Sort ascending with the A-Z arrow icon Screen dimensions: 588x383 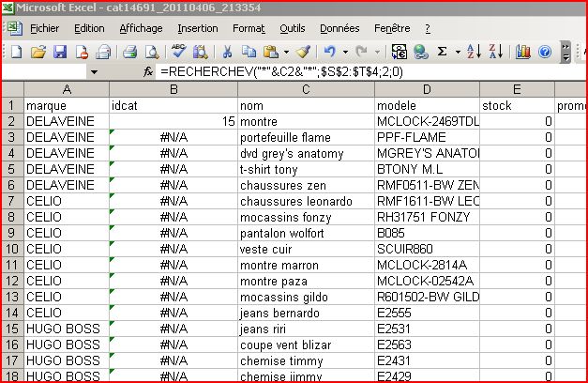pos(474,52)
